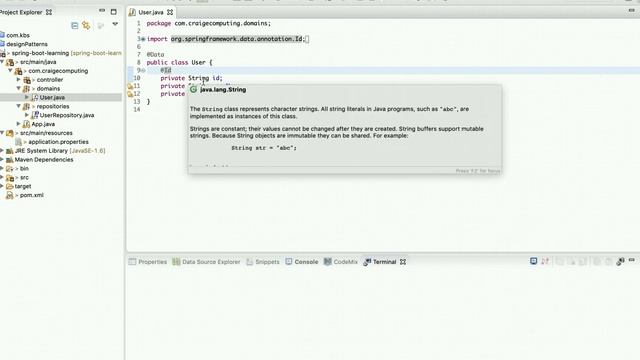Select User.java in the project tree
640x360 pixels.
click(x=52, y=98)
